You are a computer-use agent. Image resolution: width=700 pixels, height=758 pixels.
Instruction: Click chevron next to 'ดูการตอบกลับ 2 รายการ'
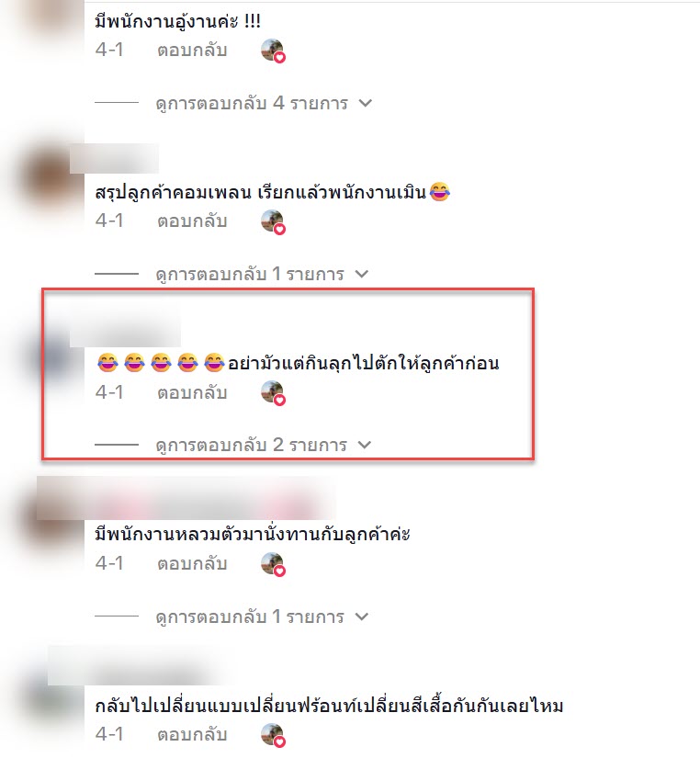tap(365, 445)
